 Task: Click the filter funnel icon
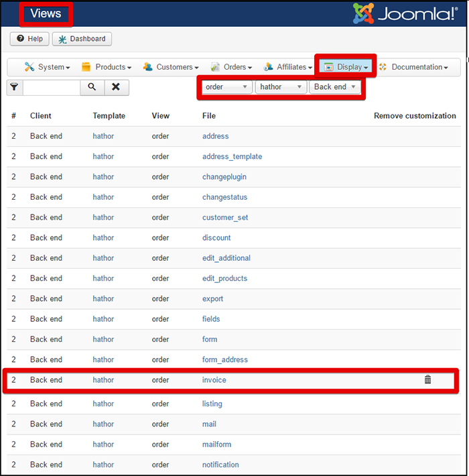pos(15,87)
